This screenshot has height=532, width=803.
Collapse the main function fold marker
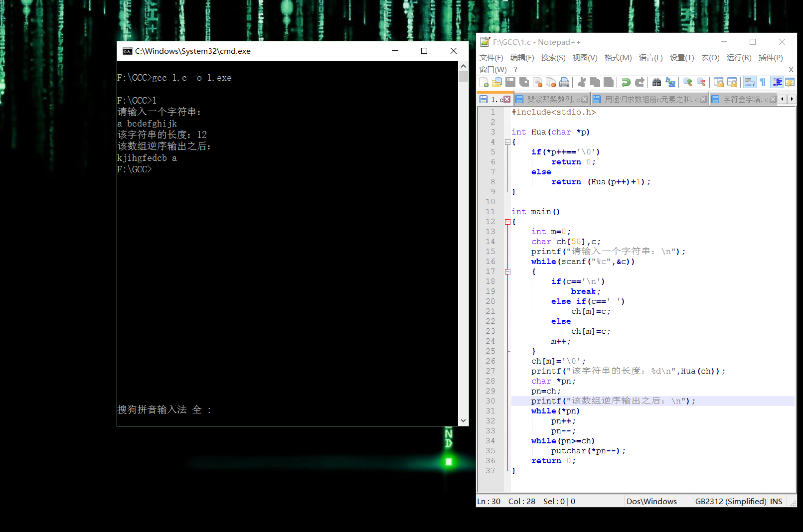point(507,222)
